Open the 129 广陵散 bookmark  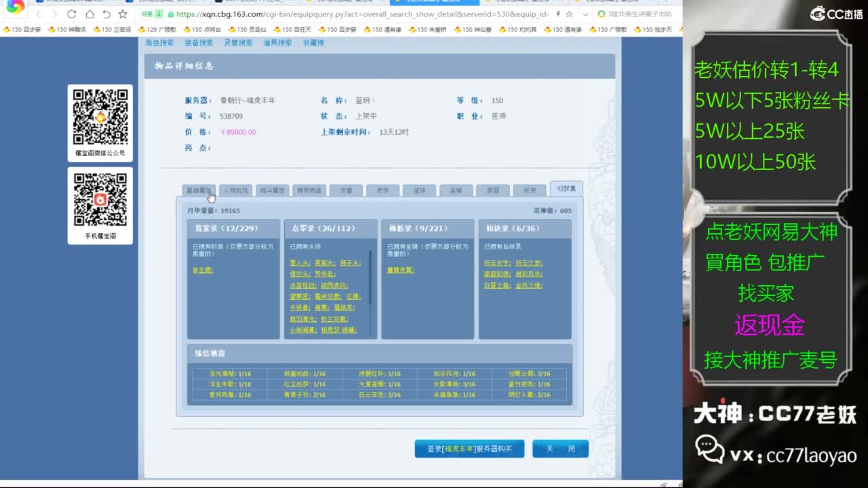pos(157,30)
